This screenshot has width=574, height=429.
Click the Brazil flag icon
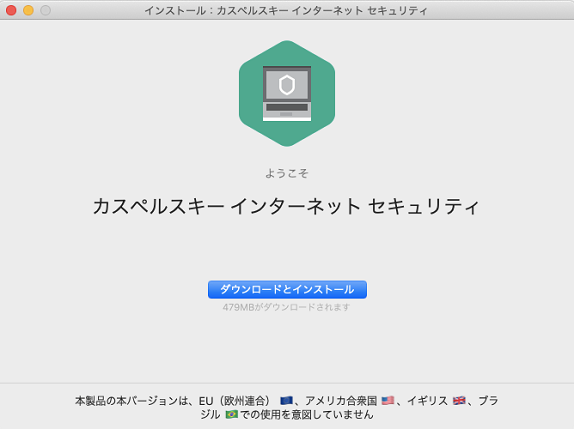pos(231,414)
